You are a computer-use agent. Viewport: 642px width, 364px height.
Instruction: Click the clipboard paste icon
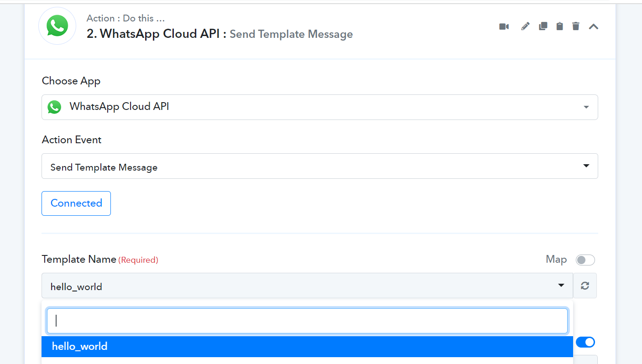[559, 26]
